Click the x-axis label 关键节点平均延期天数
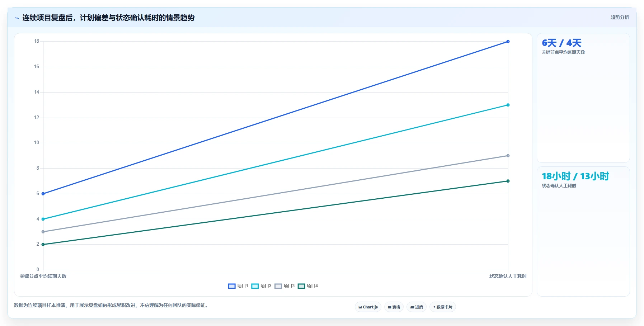 point(43,276)
